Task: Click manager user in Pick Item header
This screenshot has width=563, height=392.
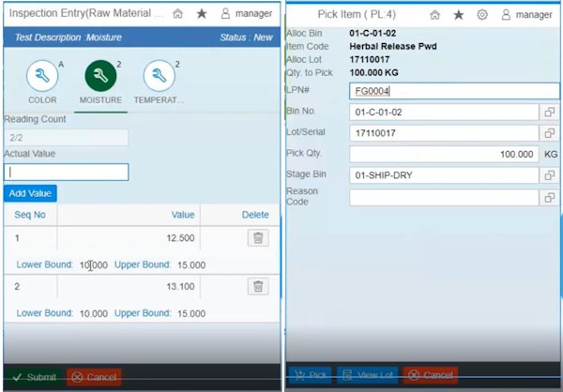Action: (526, 15)
